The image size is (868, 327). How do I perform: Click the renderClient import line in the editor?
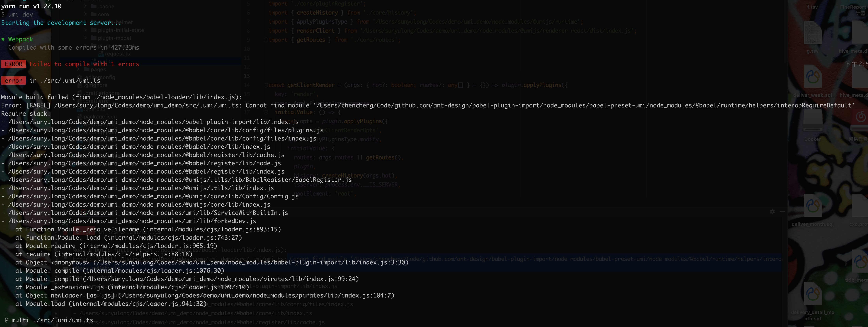coord(452,31)
